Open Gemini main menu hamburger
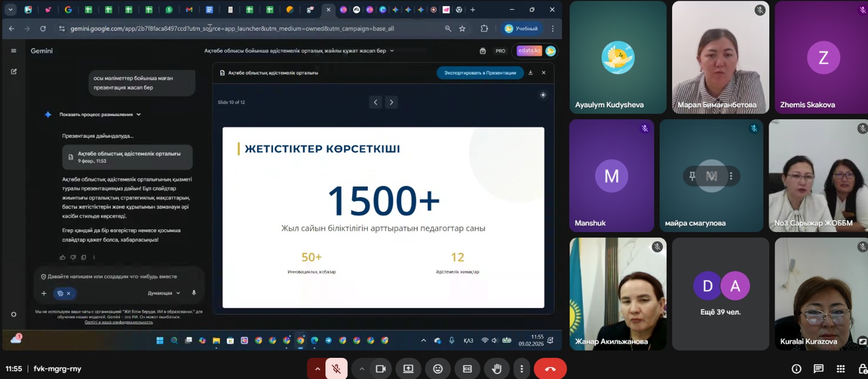 pyautogui.click(x=14, y=51)
